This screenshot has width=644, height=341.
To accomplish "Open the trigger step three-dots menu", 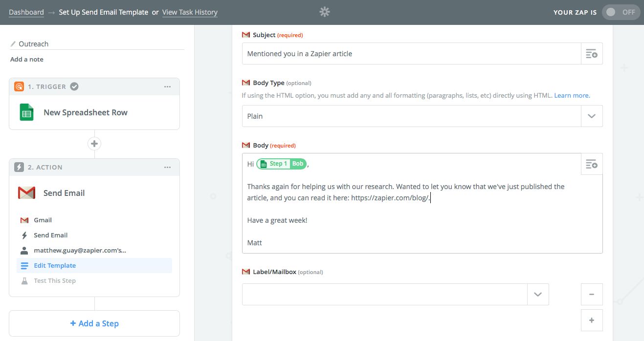I will (x=167, y=86).
